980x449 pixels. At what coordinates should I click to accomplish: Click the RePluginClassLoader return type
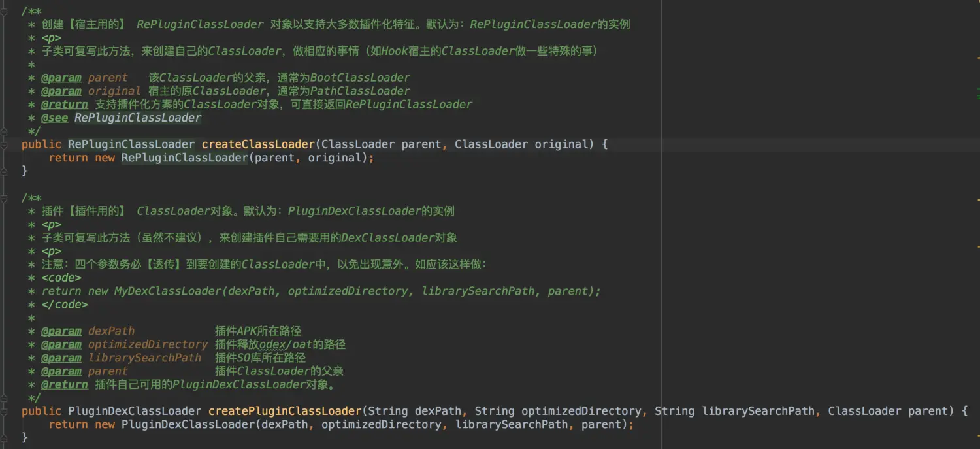click(x=131, y=144)
